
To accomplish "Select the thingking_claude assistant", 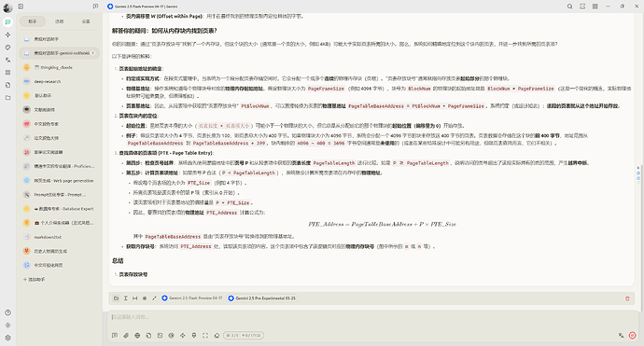I will point(59,67).
